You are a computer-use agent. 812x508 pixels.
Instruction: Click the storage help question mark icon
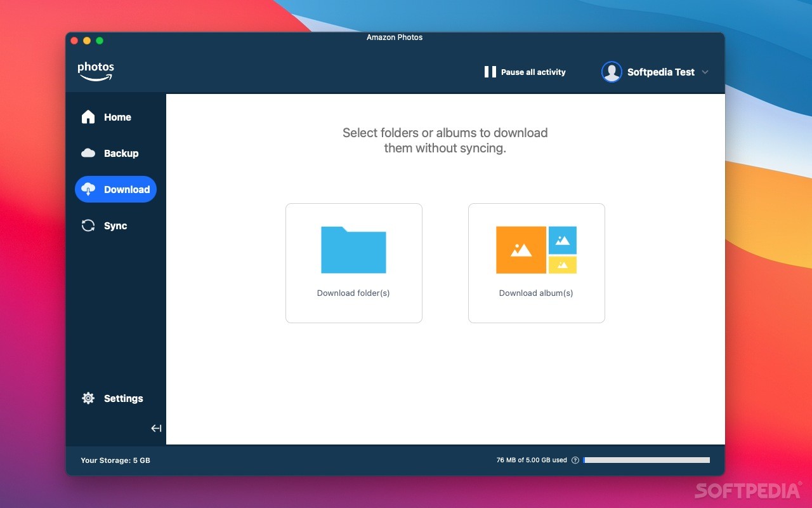(575, 460)
